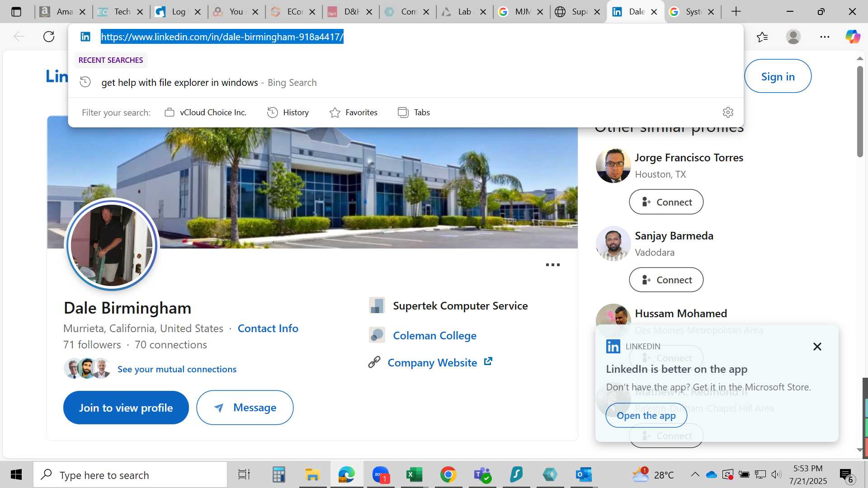The height and width of the screenshot is (488, 868).
Task: Open the address bar search settings gear
Action: [x=728, y=113]
